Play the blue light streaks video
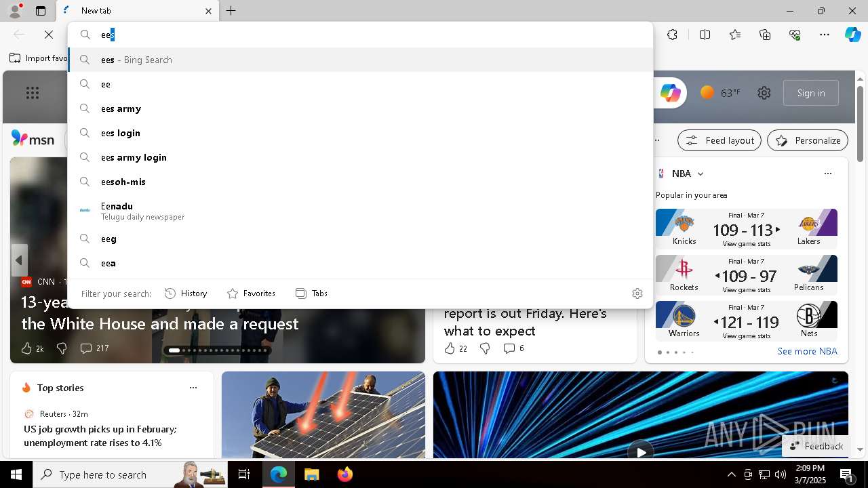 coord(641,451)
